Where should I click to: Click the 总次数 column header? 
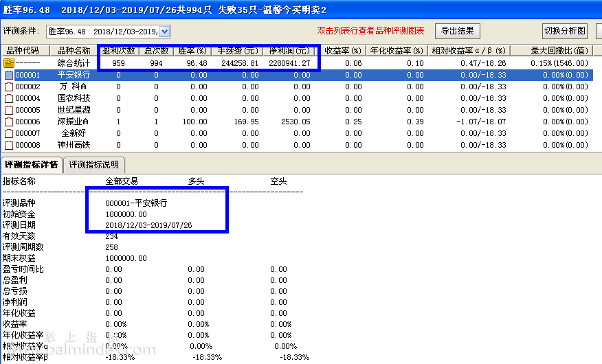(156, 51)
